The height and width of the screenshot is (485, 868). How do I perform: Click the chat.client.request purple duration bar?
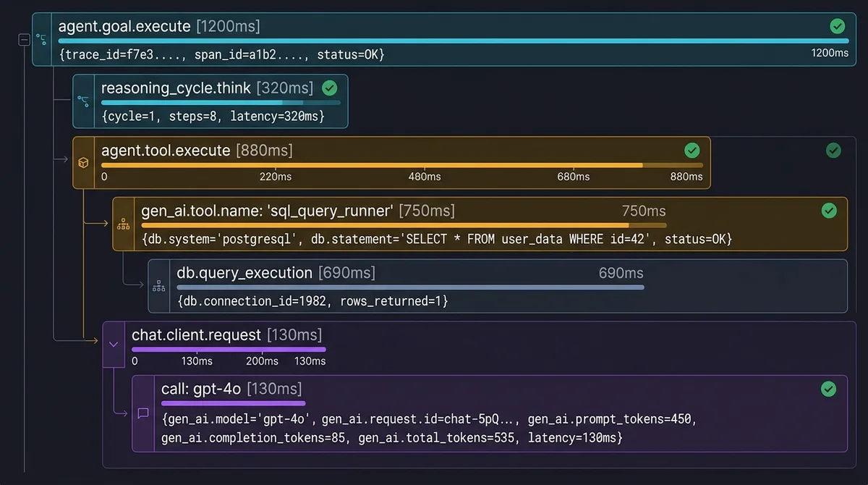point(229,349)
